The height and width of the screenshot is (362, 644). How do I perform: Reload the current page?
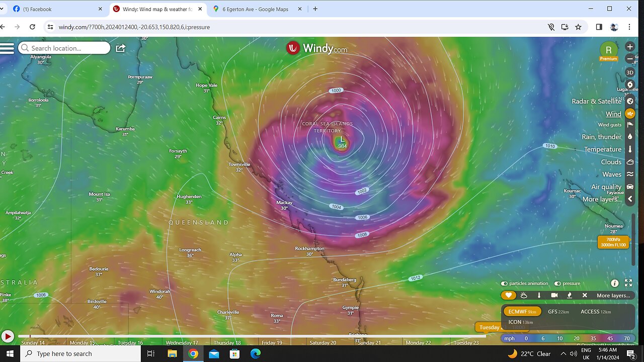pyautogui.click(x=33, y=27)
